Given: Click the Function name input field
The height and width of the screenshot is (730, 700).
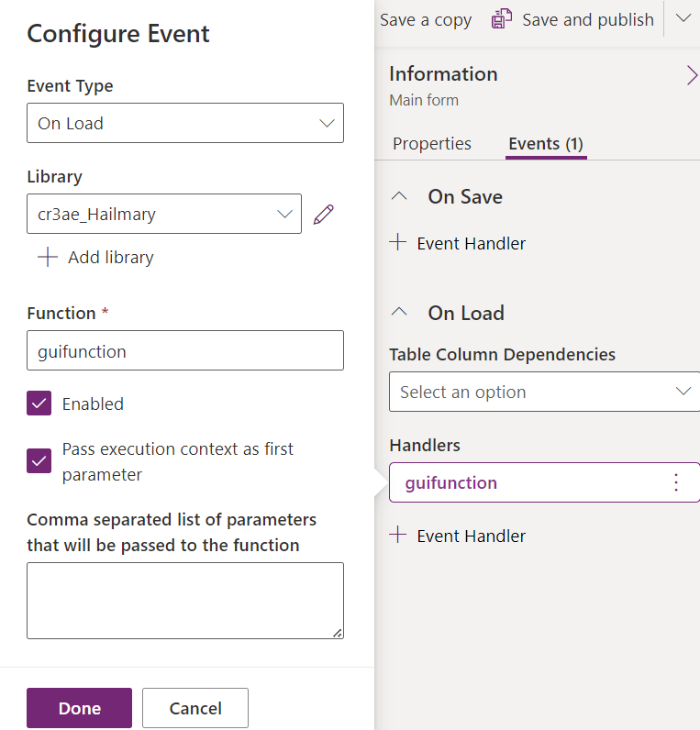Looking at the screenshot, I should 185,351.
